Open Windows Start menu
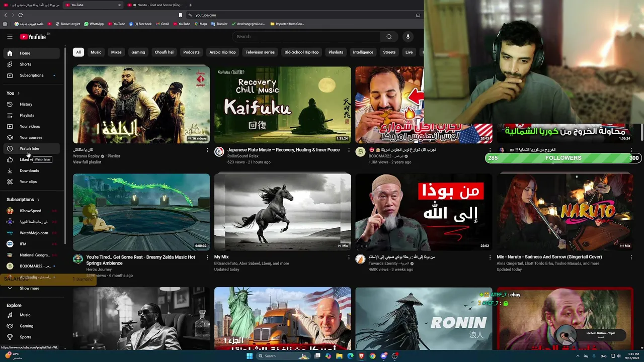The width and height of the screenshot is (644, 362). coord(249,356)
